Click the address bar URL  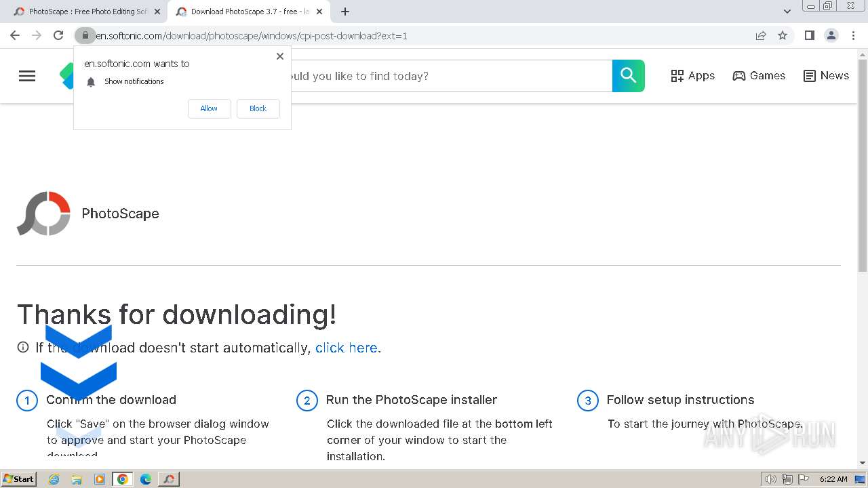[x=252, y=36]
